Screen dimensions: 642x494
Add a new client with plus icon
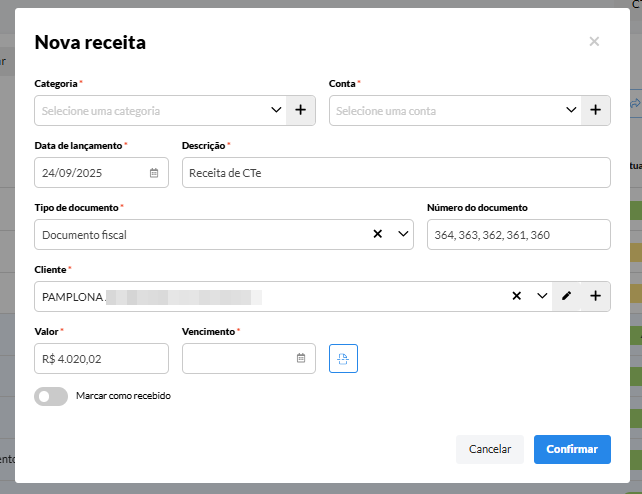pos(595,296)
